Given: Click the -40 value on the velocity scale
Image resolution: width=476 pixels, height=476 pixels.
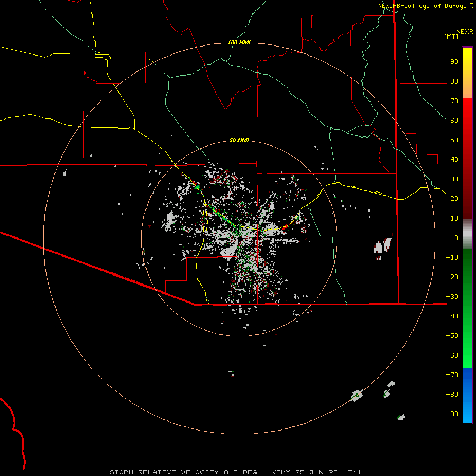Looking at the screenshot, I should (452, 316).
